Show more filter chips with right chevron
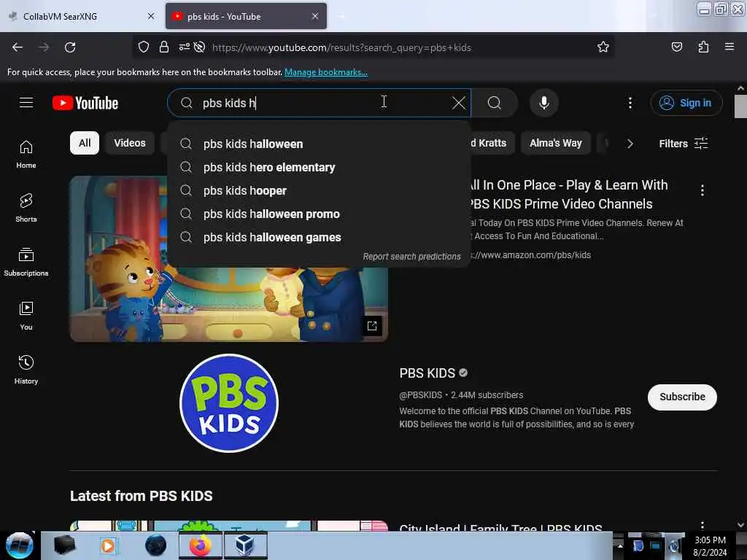 (x=630, y=144)
